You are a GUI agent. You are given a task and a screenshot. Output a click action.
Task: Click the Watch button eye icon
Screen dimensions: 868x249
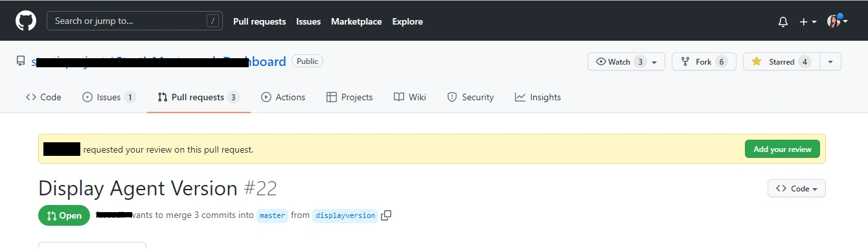click(x=601, y=61)
